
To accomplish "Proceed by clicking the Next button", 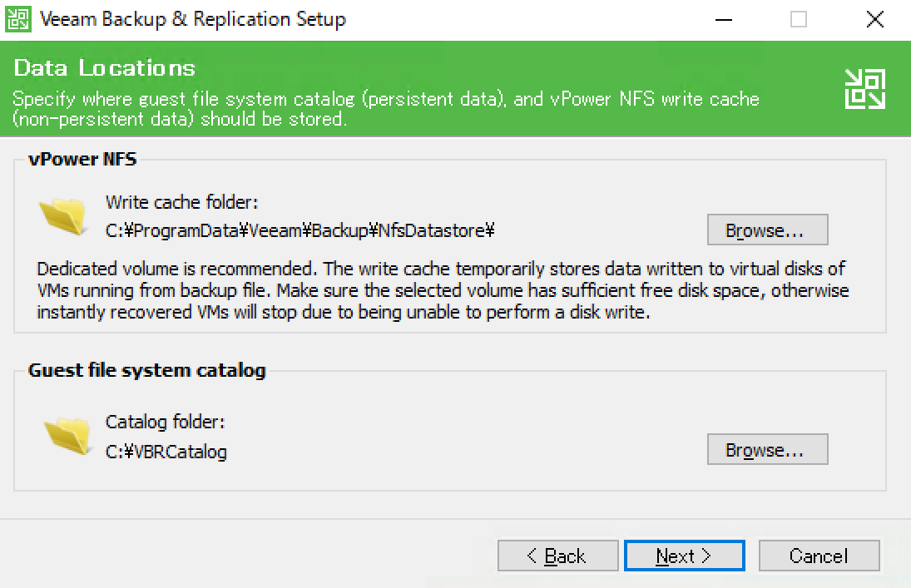I will [683, 556].
